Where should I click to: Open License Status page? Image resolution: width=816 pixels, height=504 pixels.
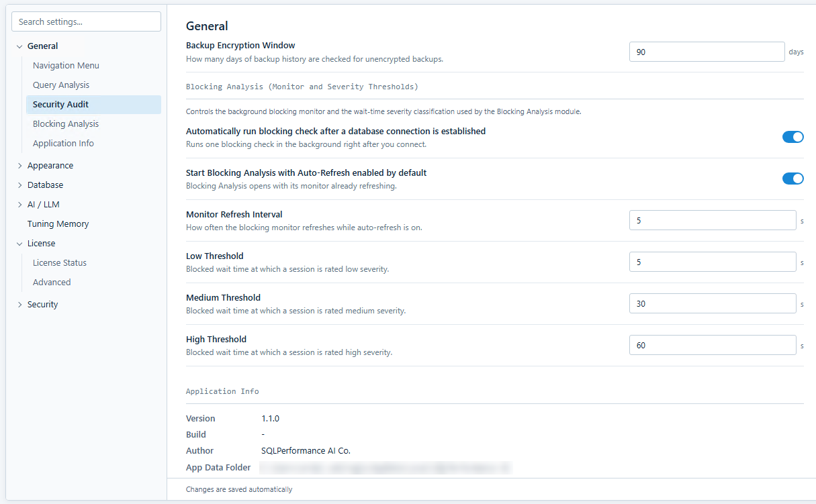point(60,263)
